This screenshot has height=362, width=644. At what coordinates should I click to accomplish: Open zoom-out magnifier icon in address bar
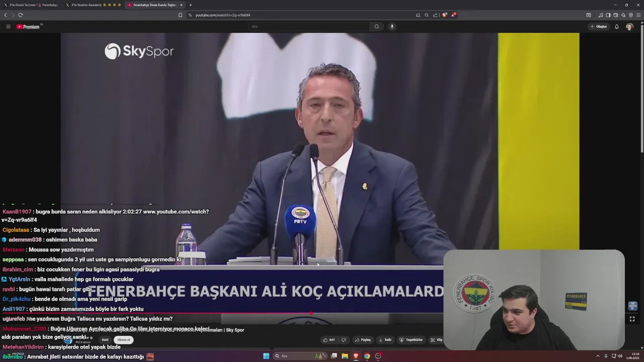click(427, 15)
